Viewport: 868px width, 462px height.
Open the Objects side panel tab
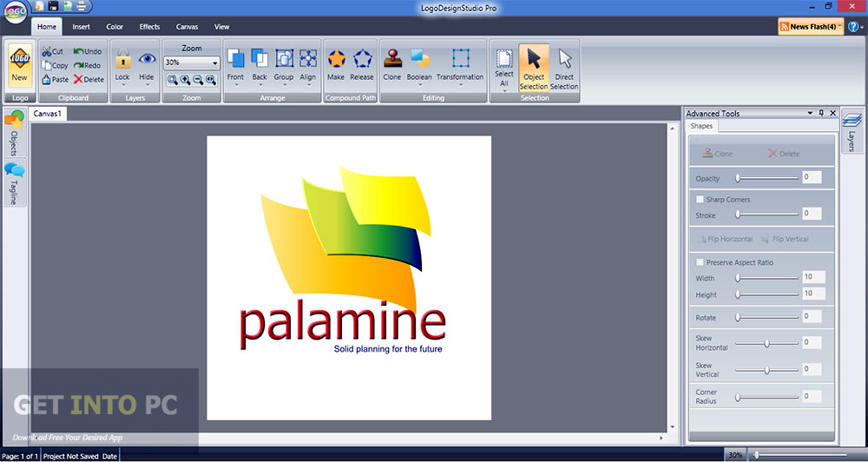14,134
